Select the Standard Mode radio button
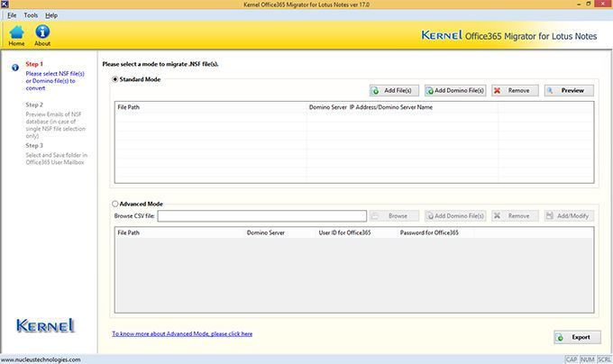Viewport: 613px width, 364px height. (x=115, y=79)
